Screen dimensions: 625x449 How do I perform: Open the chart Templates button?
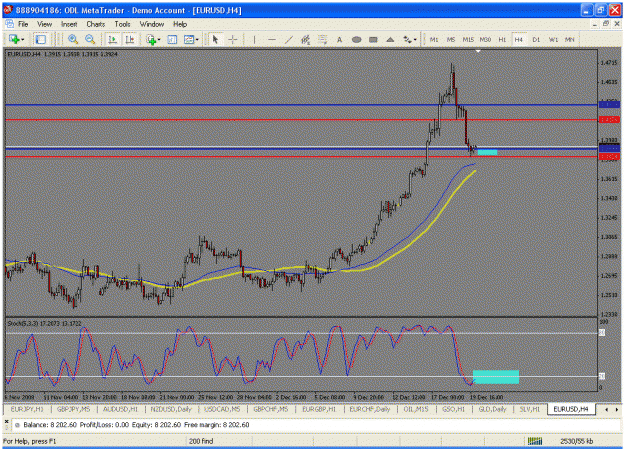(191, 39)
